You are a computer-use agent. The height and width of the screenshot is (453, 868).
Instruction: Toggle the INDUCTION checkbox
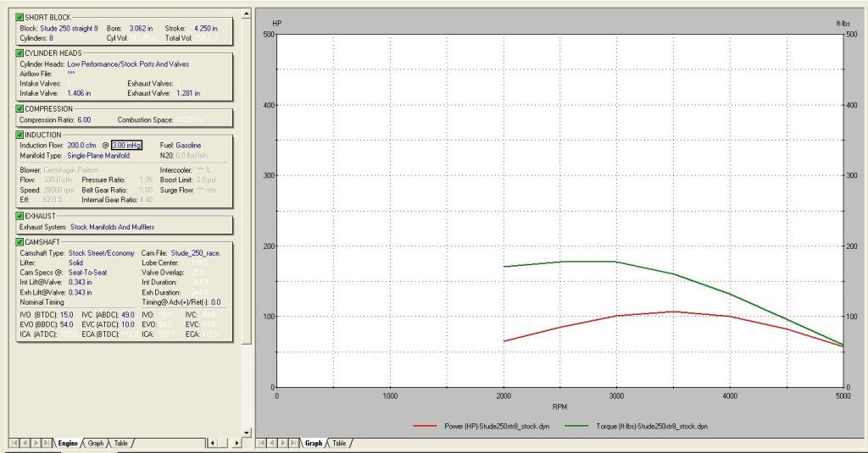pyautogui.click(x=19, y=135)
